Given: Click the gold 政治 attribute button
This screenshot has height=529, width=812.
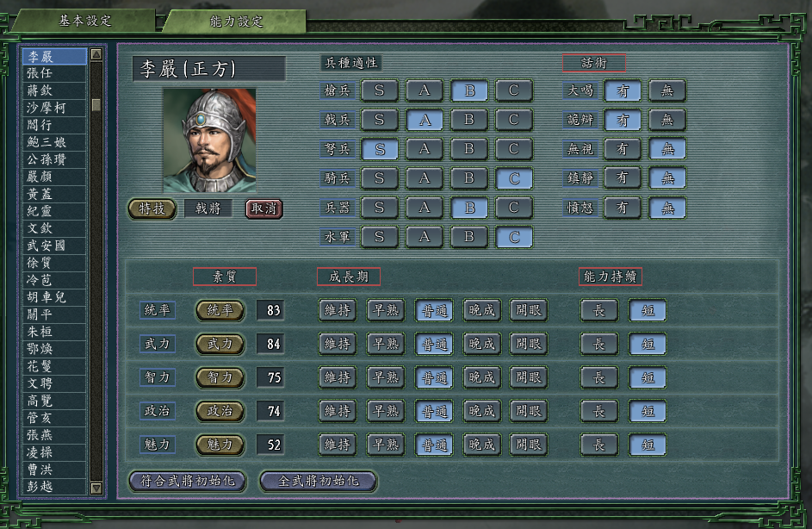Looking at the screenshot, I should pos(220,411).
